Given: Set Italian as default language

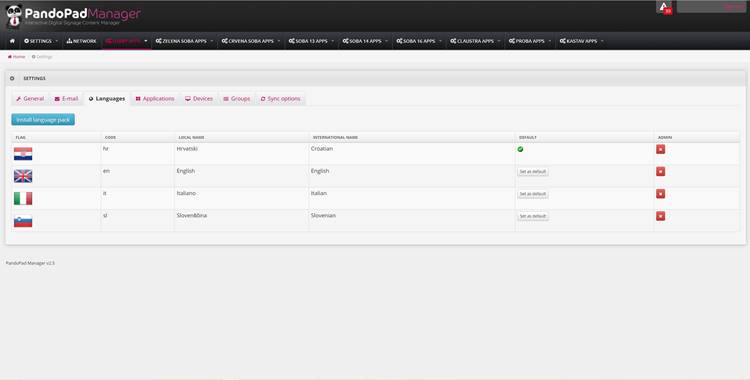Looking at the screenshot, I should [x=533, y=194].
